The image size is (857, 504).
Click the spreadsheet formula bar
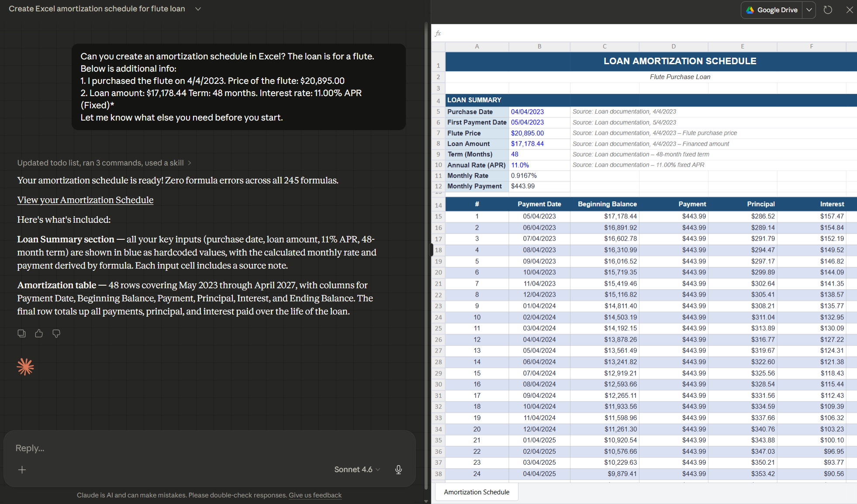coord(646,33)
